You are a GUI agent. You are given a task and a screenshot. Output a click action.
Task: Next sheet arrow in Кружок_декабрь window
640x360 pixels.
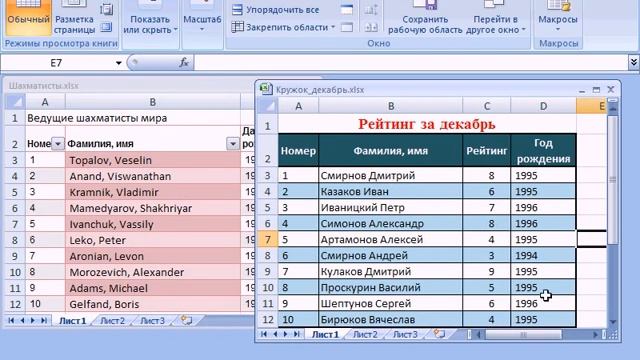point(286,334)
